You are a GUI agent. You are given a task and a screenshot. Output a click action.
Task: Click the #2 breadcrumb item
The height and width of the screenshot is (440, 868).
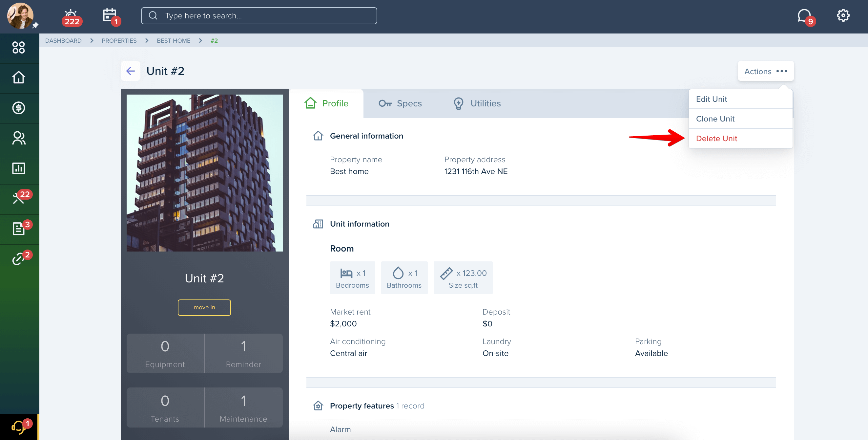[x=214, y=40]
